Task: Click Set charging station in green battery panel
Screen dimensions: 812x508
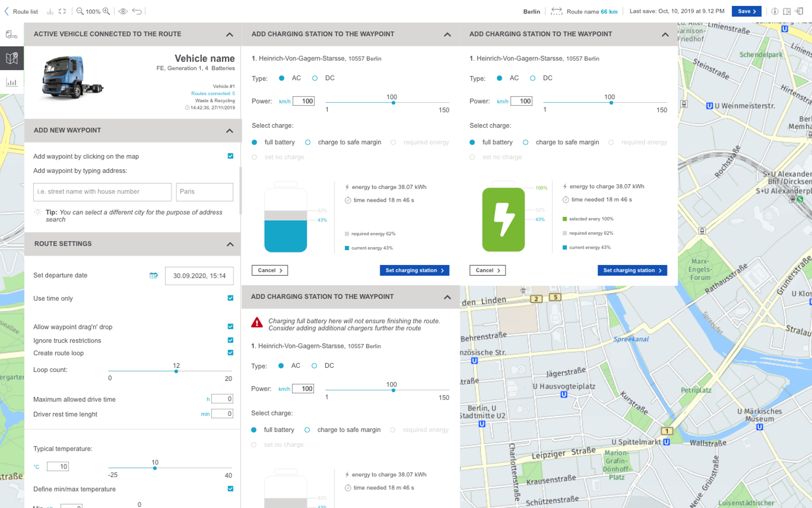Action: click(632, 270)
